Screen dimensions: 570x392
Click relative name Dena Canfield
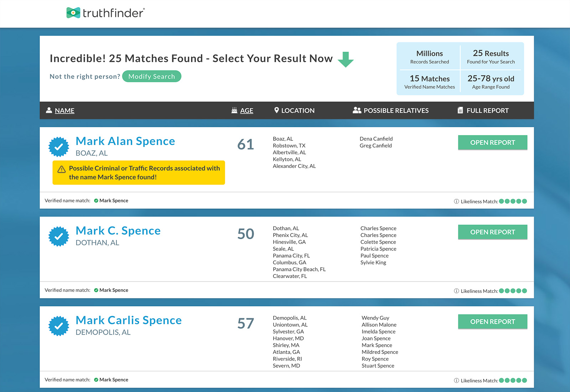point(376,139)
